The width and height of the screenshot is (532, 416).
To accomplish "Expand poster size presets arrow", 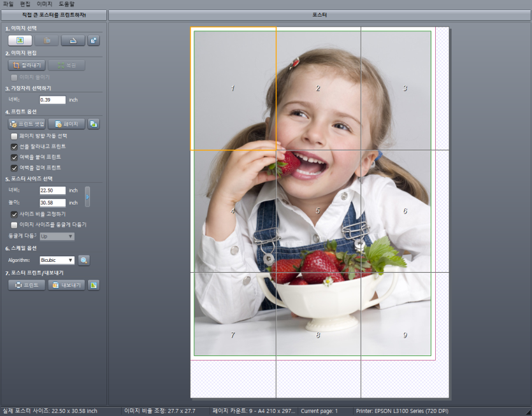I will 88,196.
